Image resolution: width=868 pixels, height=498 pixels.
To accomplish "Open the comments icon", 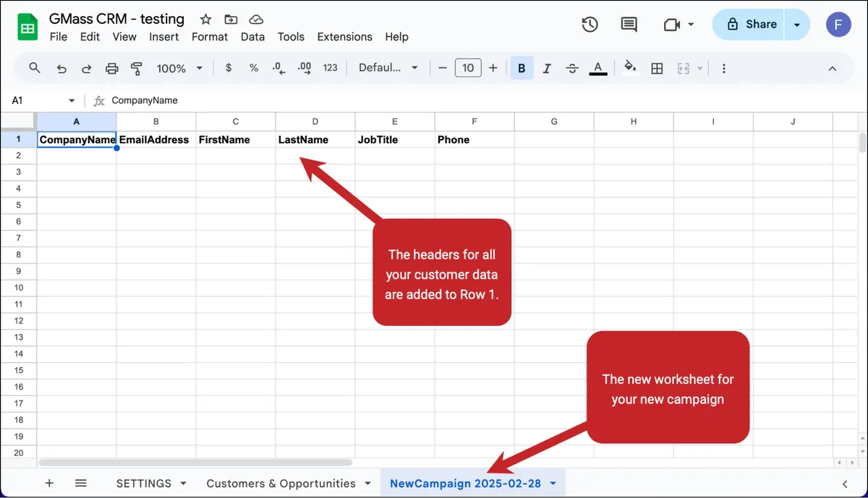I will coord(629,25).
